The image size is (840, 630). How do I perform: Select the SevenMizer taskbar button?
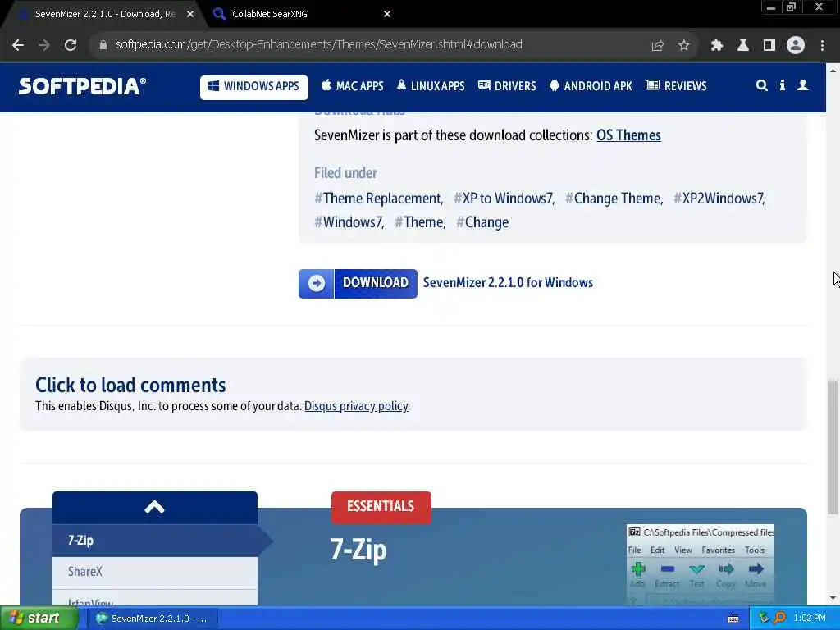[153, 619]
